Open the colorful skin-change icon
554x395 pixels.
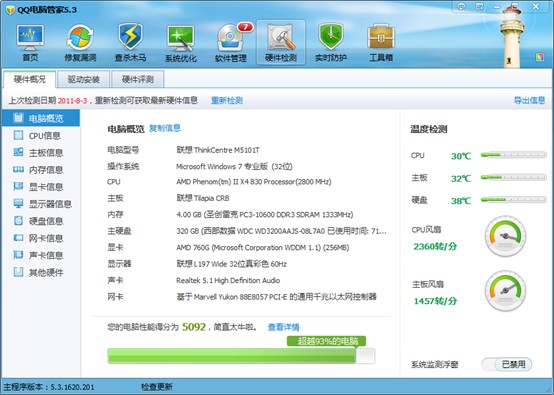pos(540,57)
